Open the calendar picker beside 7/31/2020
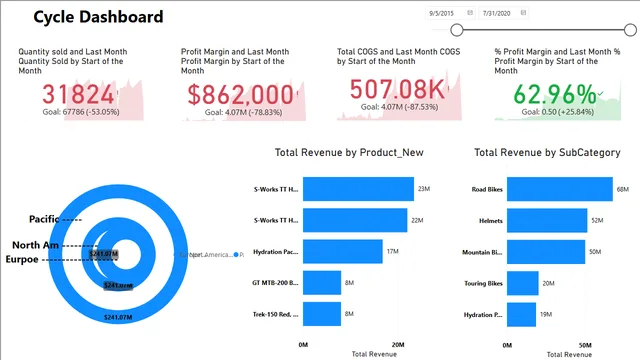The height and width of the screenshot is (360, 640). coord(523,13)
